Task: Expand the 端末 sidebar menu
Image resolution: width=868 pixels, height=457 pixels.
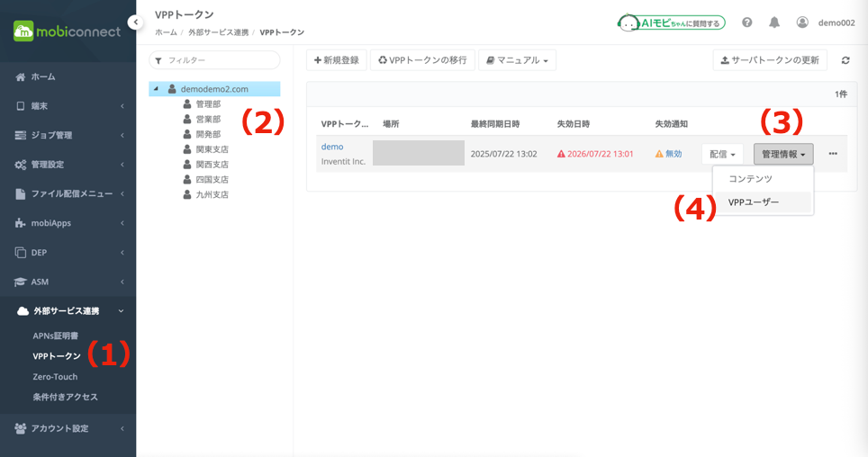Action: 122,105
